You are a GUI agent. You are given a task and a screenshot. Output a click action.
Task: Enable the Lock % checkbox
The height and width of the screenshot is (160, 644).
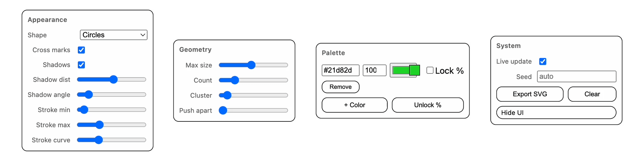click(430, 70)
